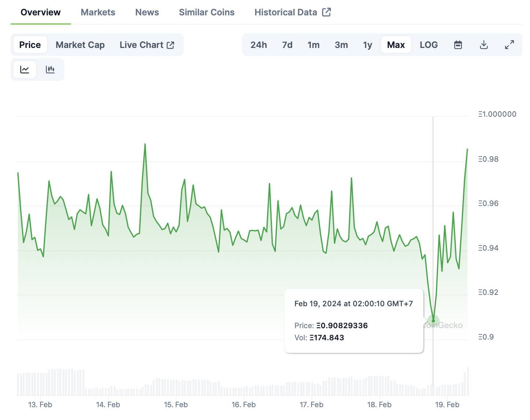Screen dimensions: 530x420
Task: Click the Ξ0.9 y-axis label
Action: pyautogui.click(x=486, y=337)
